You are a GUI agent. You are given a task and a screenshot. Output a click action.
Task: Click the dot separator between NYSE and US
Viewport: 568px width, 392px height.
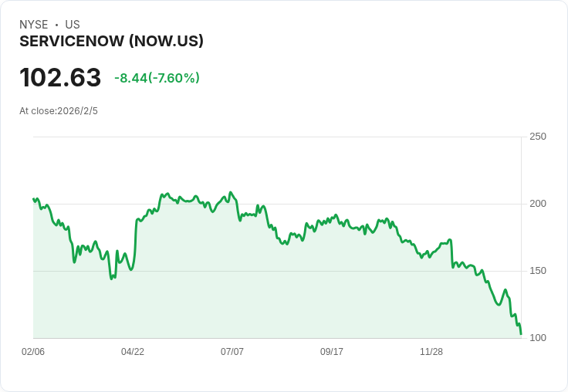[x=56, y=25]
